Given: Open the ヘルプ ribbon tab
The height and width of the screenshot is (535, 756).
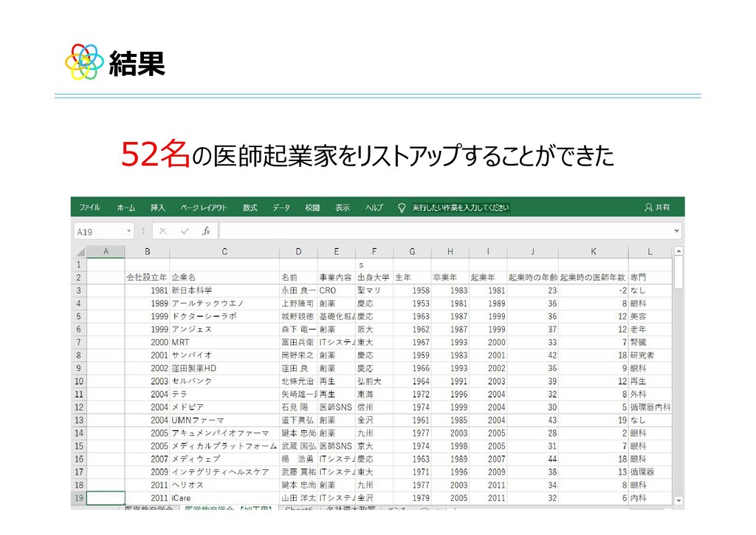Looking at the screenshot, I should pyautogui.click(x=374, y=208).
